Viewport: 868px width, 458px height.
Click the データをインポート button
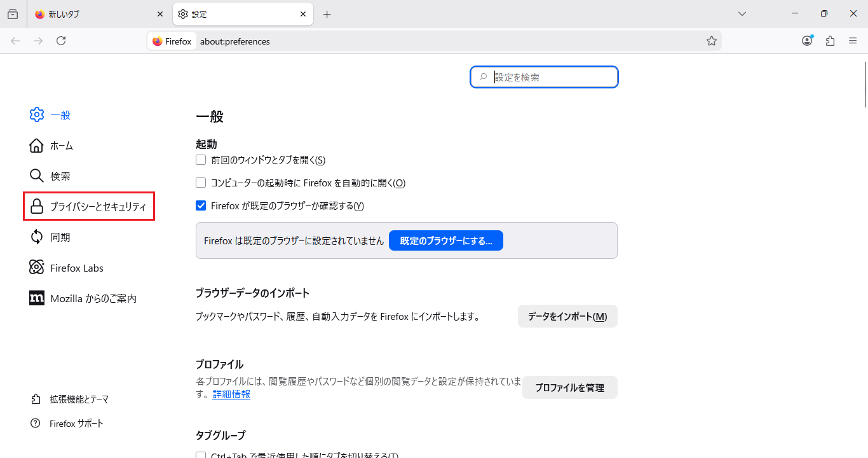click(x=567, y=316)
